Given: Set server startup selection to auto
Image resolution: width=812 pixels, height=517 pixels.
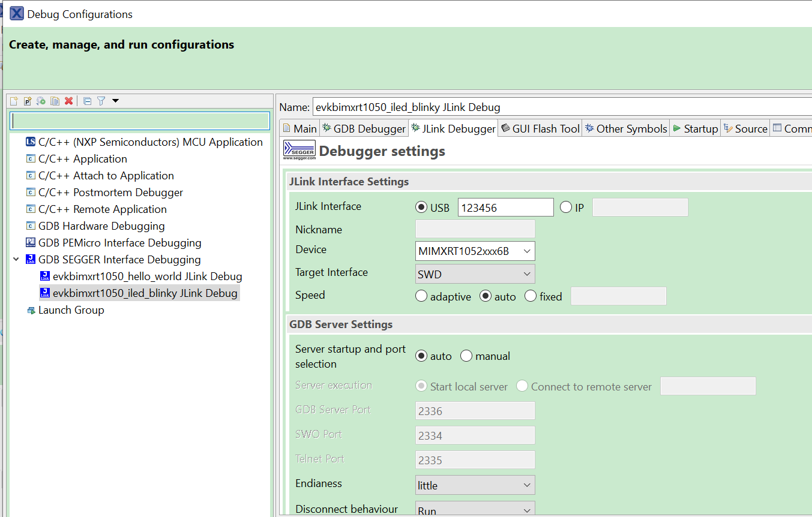Looking at the screenshot, I should (421, 356).
